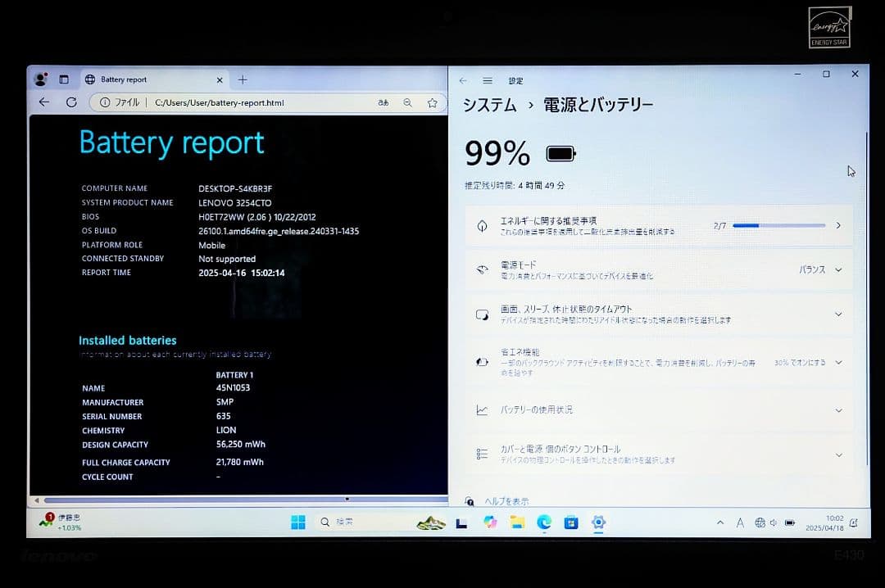Screen dimensions: 885x588
Task: Show hidden system tray icons
Action: pos(720,522)
